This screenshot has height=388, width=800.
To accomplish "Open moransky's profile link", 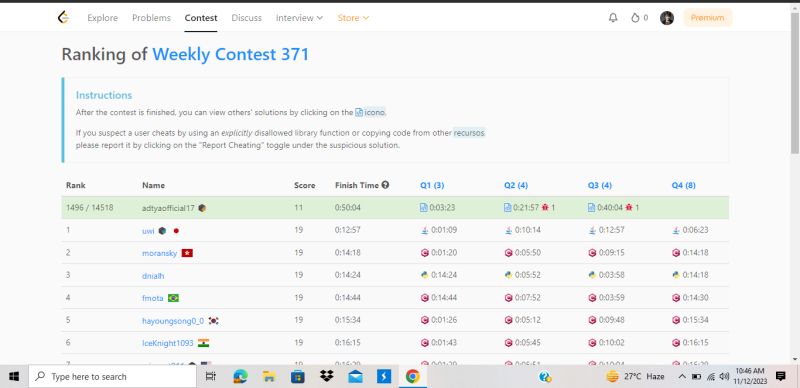I will click(x=159, y=253).
